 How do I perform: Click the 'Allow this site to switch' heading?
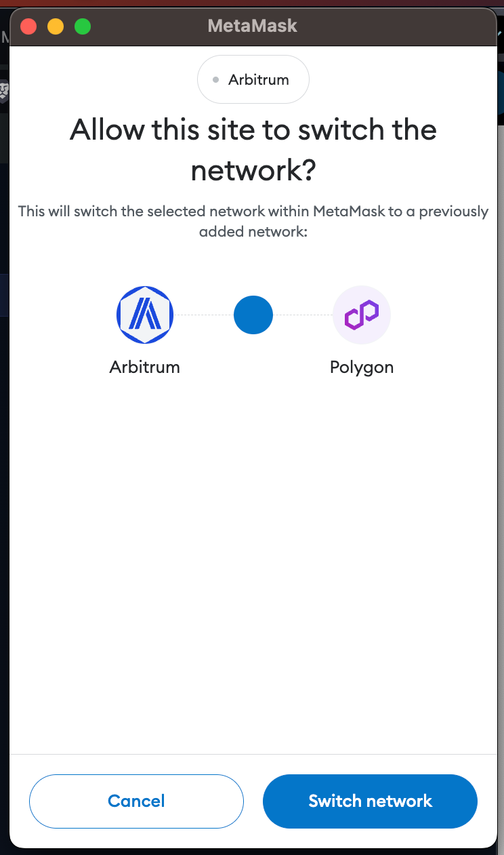(x=253, y=151)
